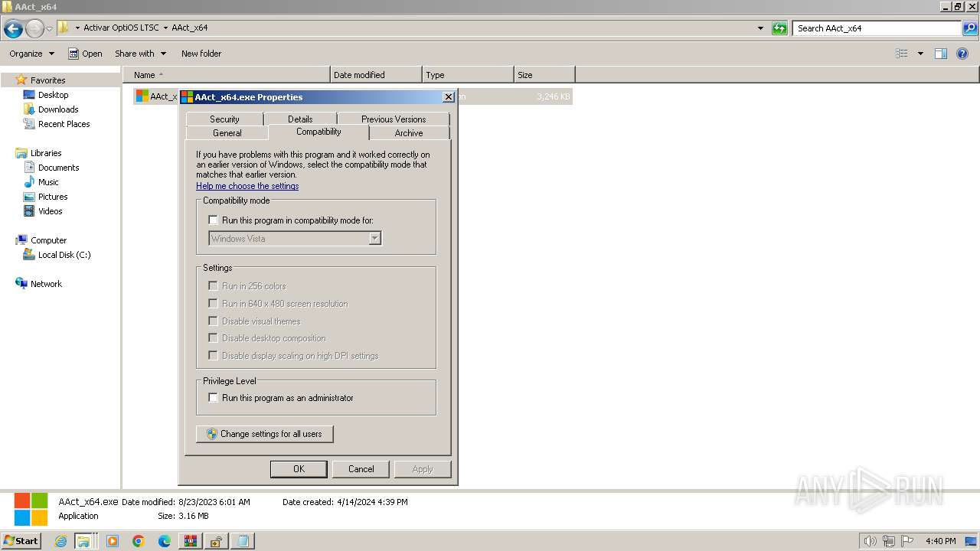Click the Back navigation arrow in Explorer
Screen dimensions: 980x551
click(13, 28)
